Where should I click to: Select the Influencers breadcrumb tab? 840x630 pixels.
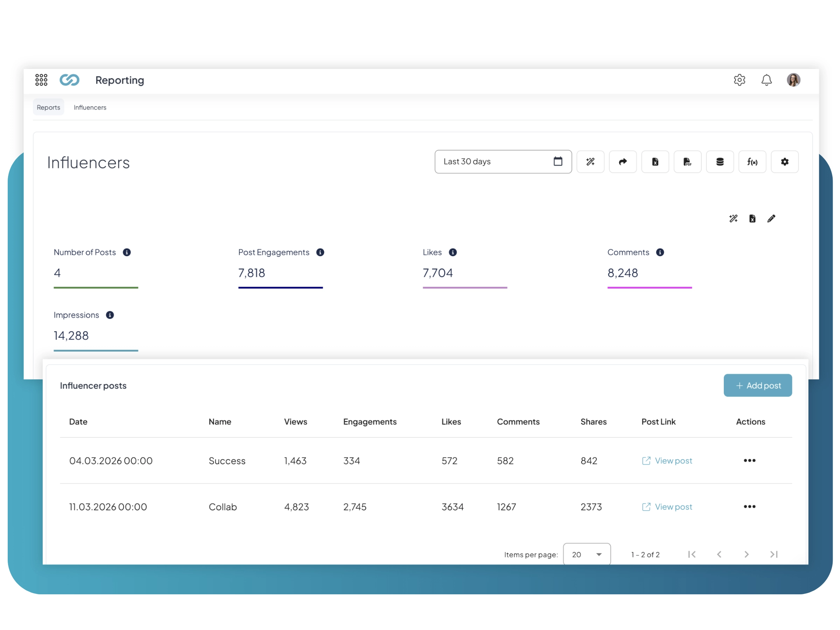coord(90,107)
